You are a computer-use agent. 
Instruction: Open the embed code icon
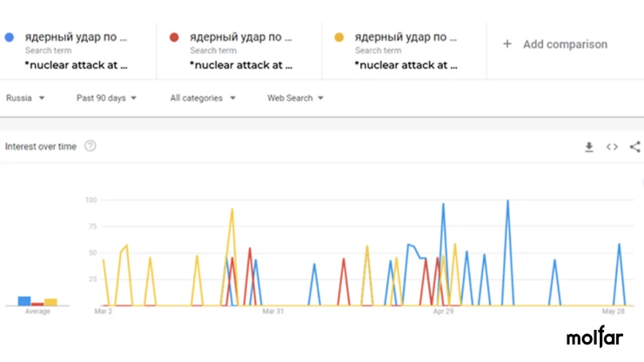tap(612, 147)
